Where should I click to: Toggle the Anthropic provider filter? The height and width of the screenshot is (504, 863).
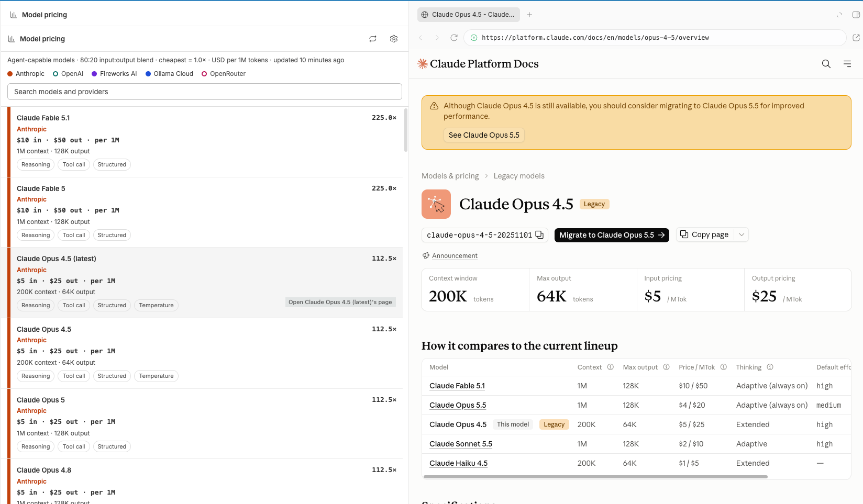point(26,74)
